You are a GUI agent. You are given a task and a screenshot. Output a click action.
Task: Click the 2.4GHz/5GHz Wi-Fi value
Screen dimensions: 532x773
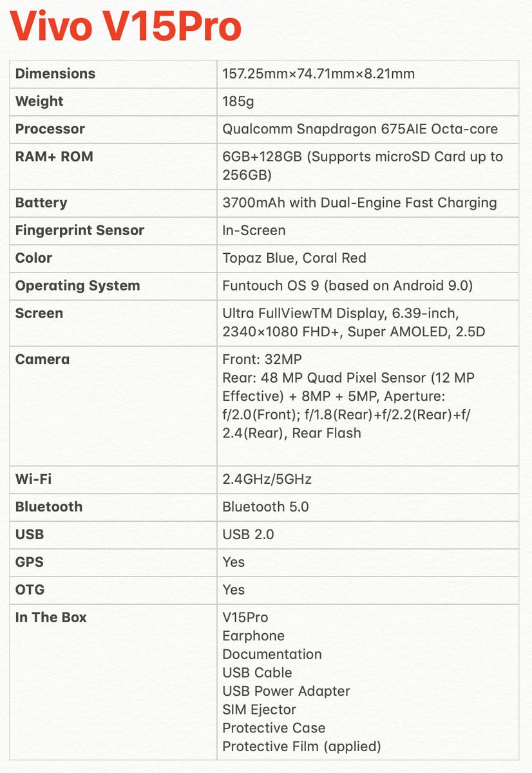pyautogui.click(x=267, y=479)
